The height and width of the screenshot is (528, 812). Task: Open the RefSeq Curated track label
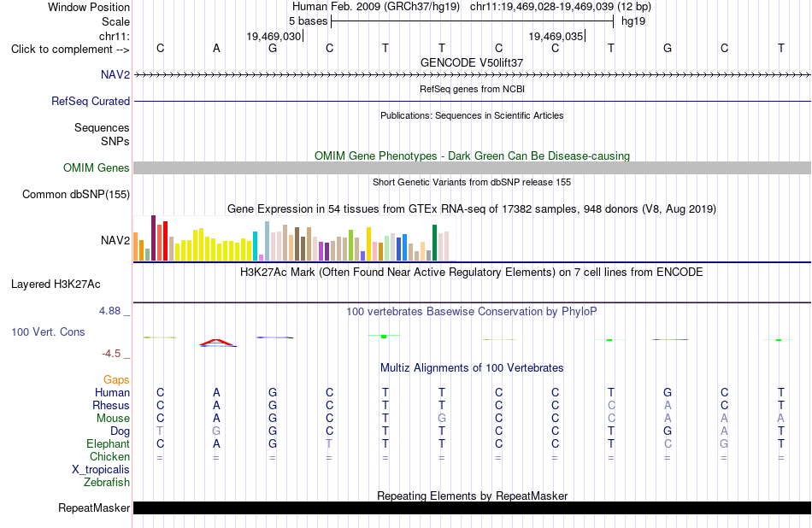(x=90, y=101)
